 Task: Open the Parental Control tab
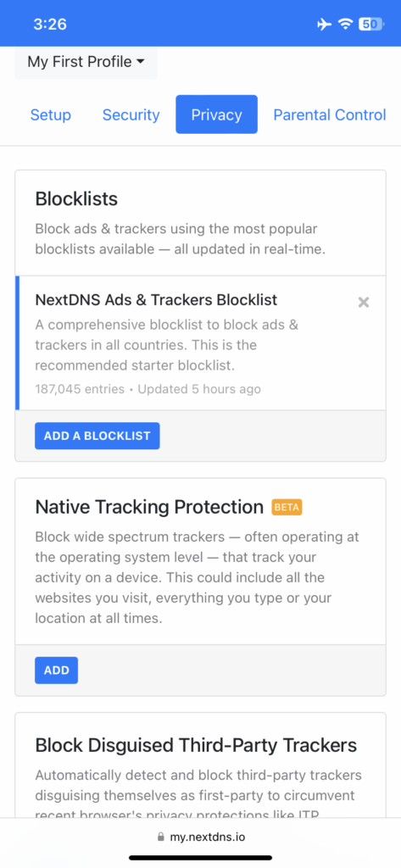tap(330, 114)
